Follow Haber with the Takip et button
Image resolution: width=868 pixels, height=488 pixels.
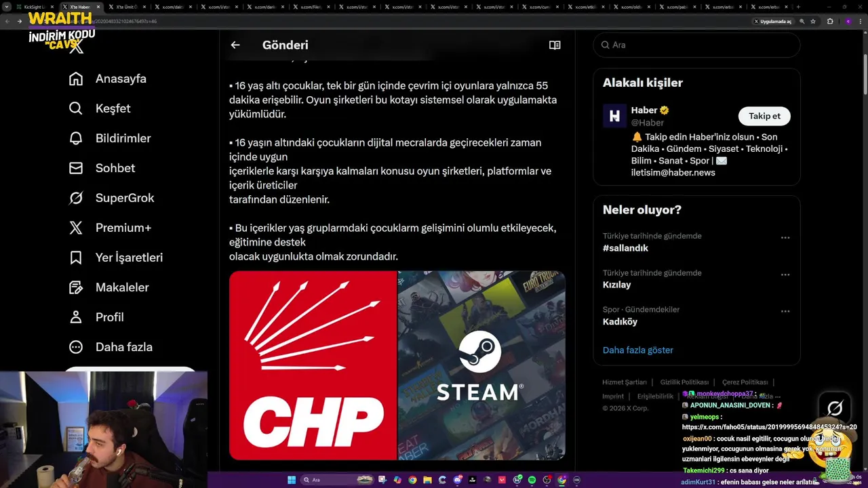point(764,116)
